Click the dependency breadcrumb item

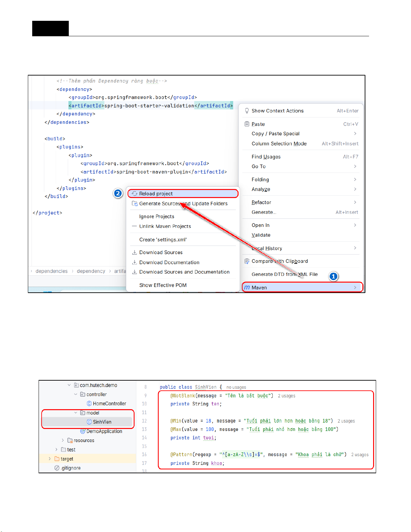point(91,271)
